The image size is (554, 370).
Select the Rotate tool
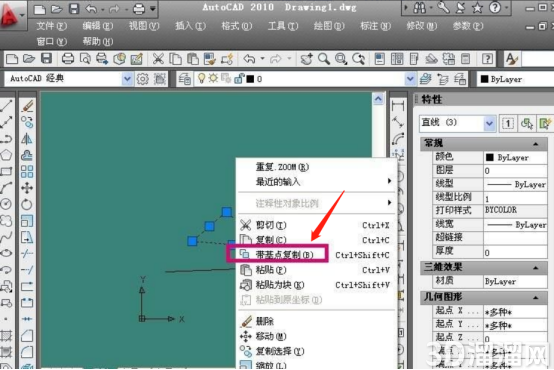(x=27, y=204)
